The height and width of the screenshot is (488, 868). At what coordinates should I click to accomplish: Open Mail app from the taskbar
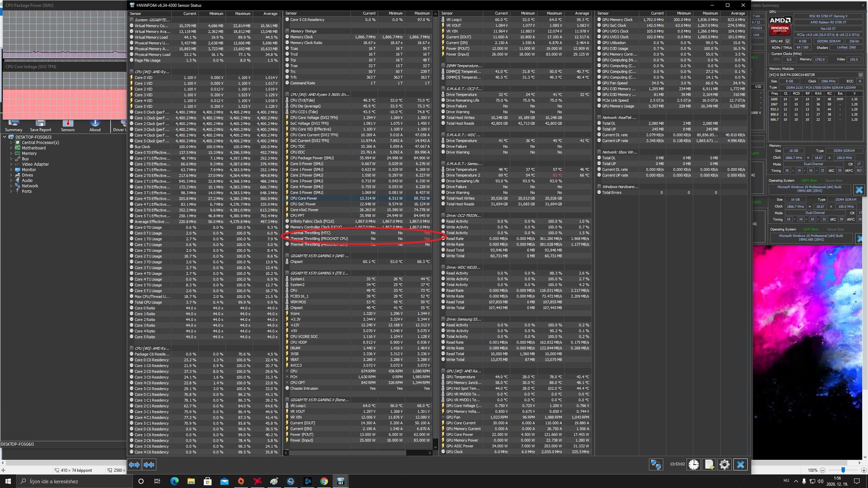[224, 481]
